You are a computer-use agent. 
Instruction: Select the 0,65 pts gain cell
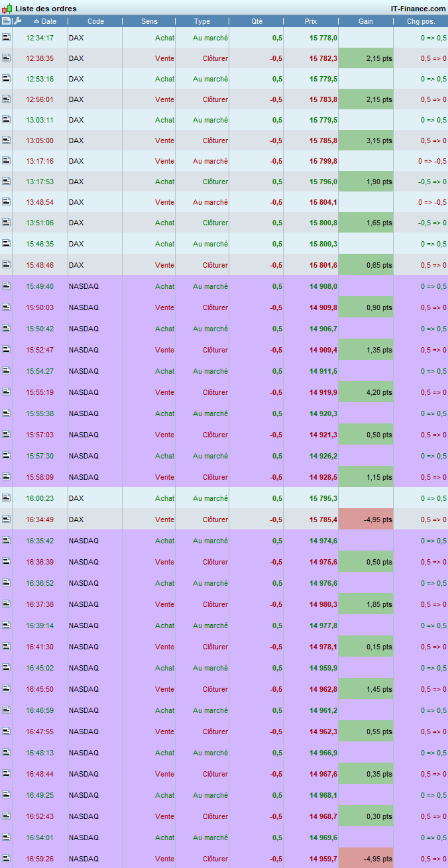366,265
